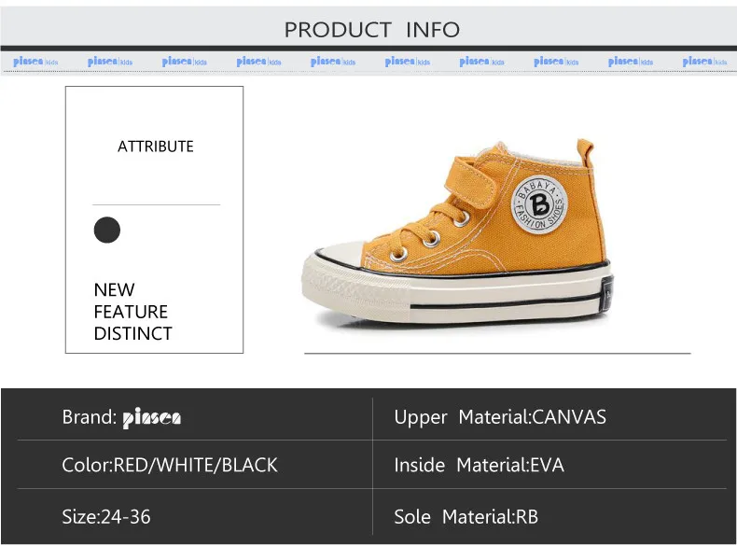The height and width of the screenshot is (560, 737).
Task: Click the piasea brand logo after Brand:
Action: click(x=152, y=418)
